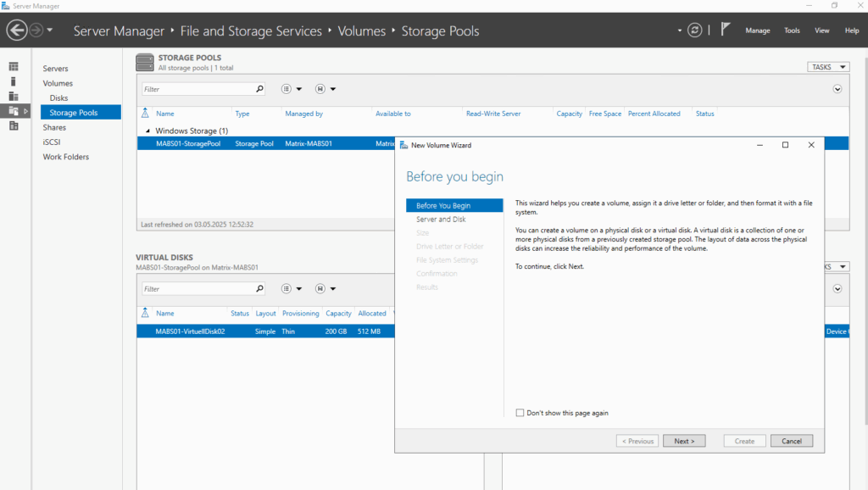
Task: Expand the Storage Pools filter criteria chevron
Action: tap(837, 89)
